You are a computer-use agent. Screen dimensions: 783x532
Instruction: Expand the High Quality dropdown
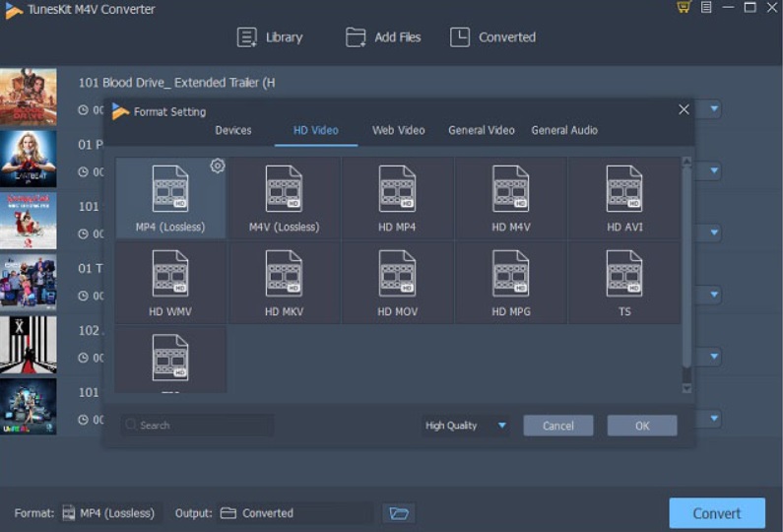[x=466, y=426]
